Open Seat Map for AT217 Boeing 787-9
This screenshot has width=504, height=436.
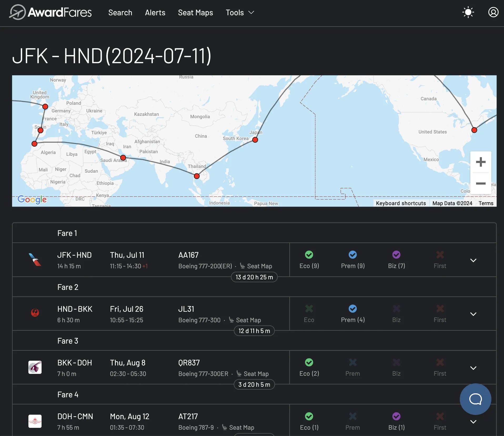tap(238, 428)
